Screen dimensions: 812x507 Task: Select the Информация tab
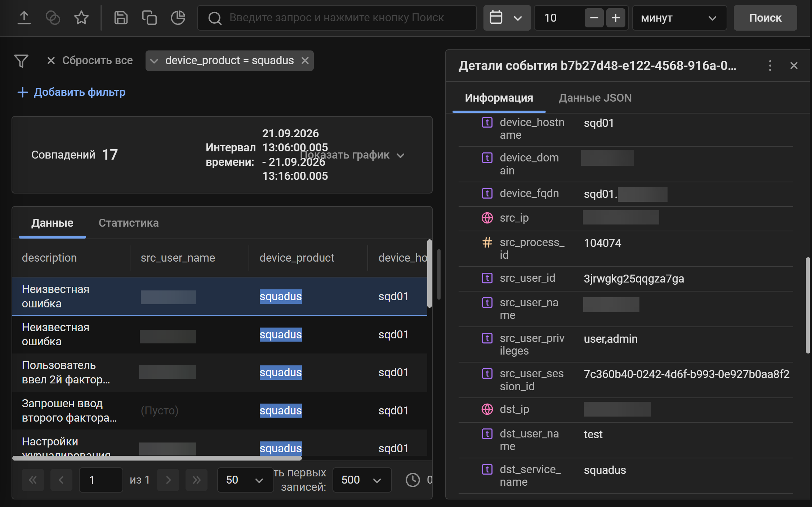(x=499, y=98)
